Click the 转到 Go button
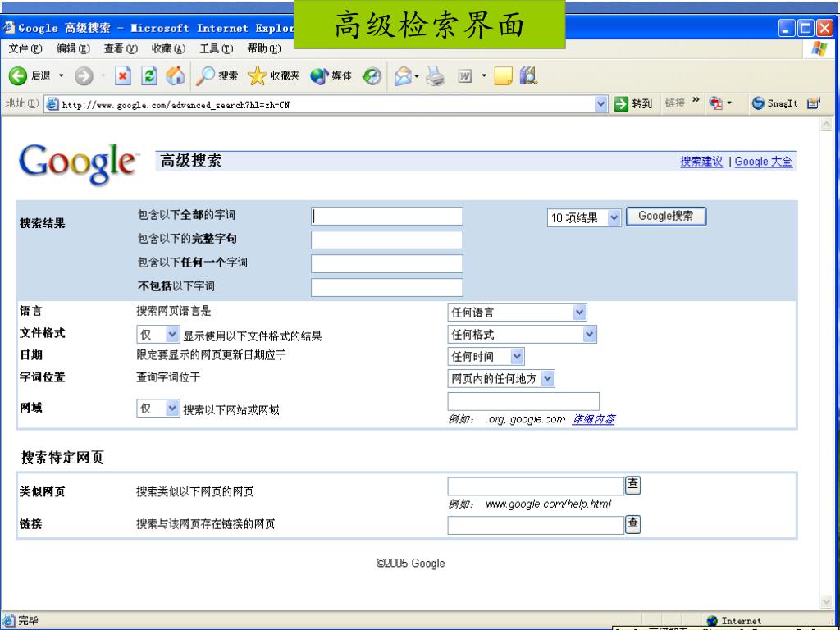 pyautogui.click(x=633, y=104)
